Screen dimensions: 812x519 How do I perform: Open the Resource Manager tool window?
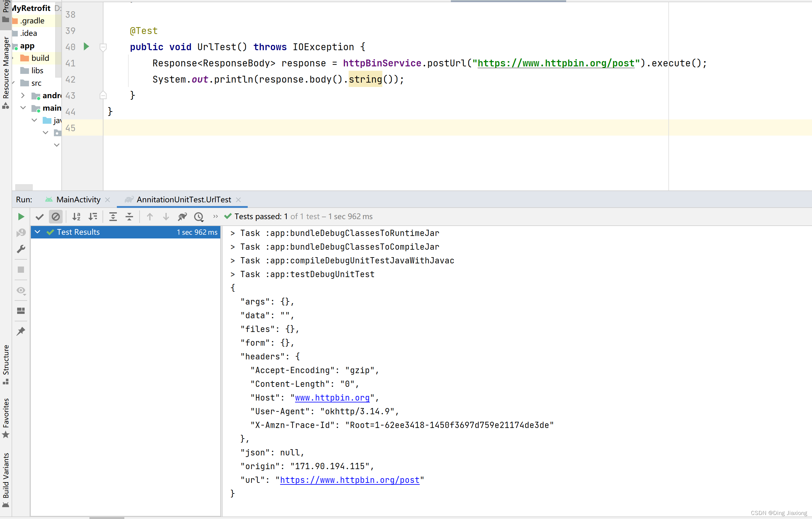pos(6,73)
